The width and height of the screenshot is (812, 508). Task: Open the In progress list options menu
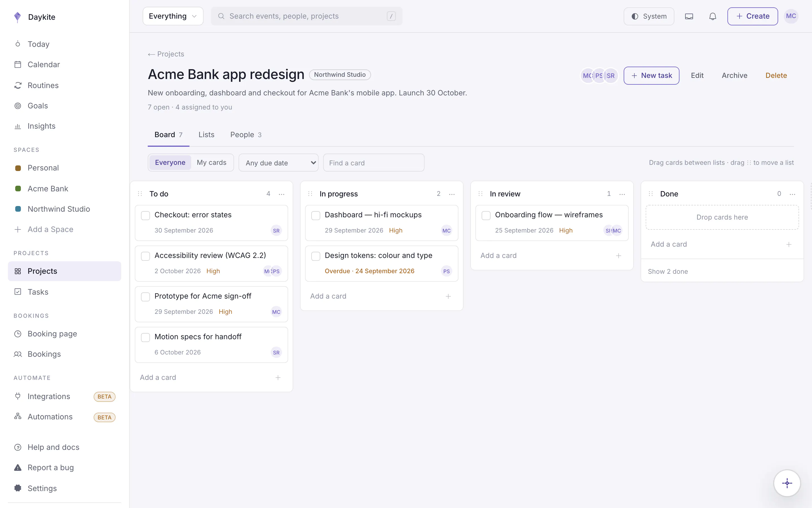pyautogui.click(x=452, y=194)
